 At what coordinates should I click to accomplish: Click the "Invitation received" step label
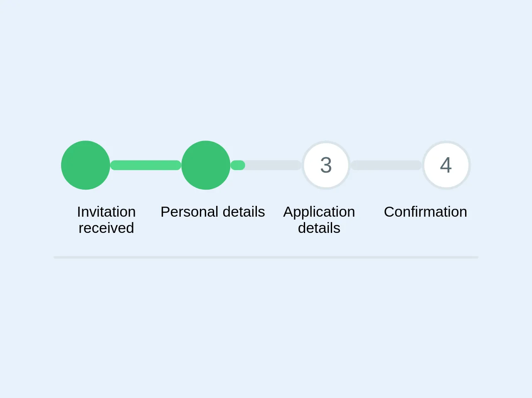pos(106,220)
